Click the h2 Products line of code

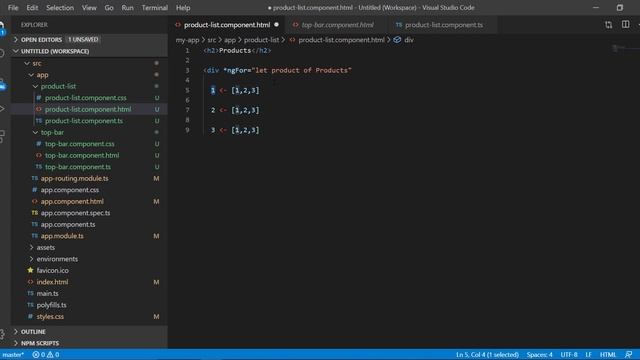[x=237, y=51]
